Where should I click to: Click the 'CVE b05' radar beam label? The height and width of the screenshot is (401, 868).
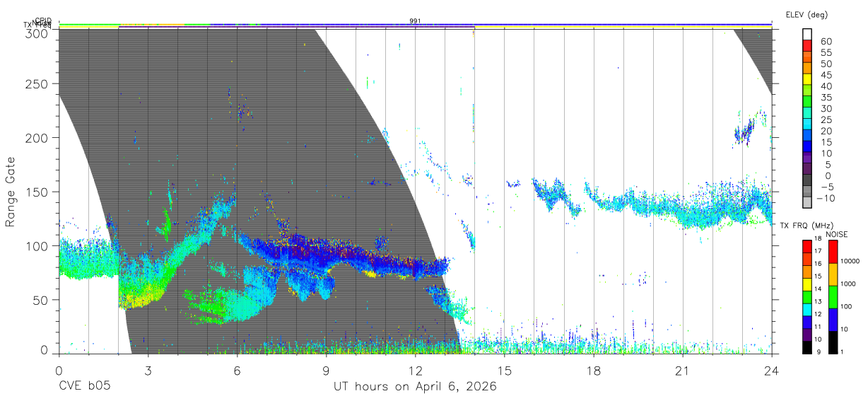[84, 387]
